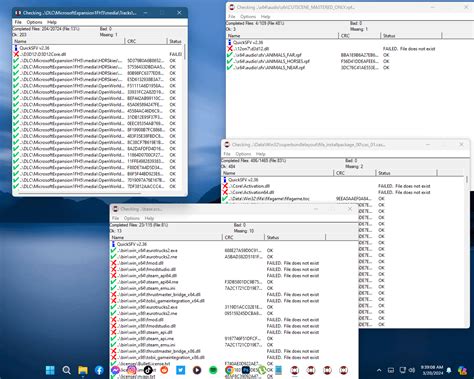The width and height of the screenshot is (474, 379).
Task: Open File Explorer from the taskbar
Action: (83, 370)
